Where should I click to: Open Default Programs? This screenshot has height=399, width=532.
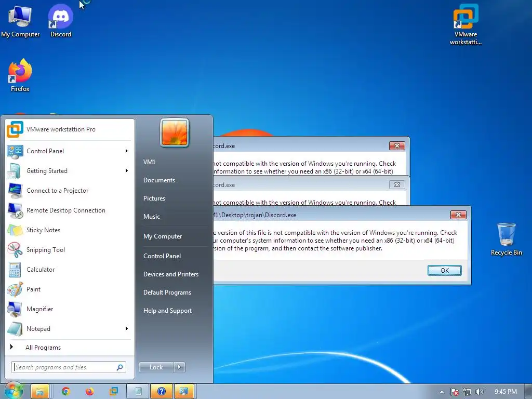tap(167, 292)
